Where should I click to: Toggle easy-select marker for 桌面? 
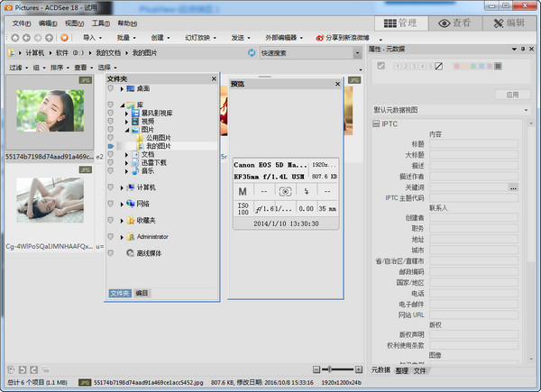click(110, 88)
